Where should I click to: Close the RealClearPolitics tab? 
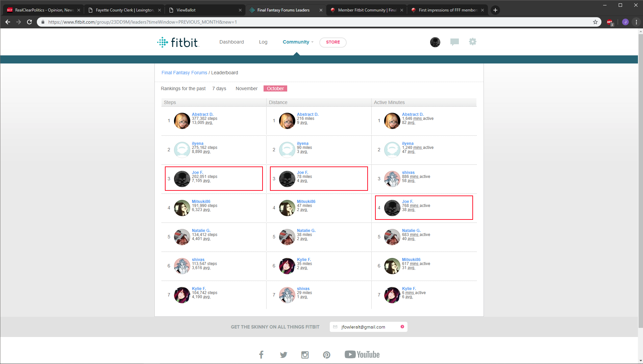tap(79, 10)
